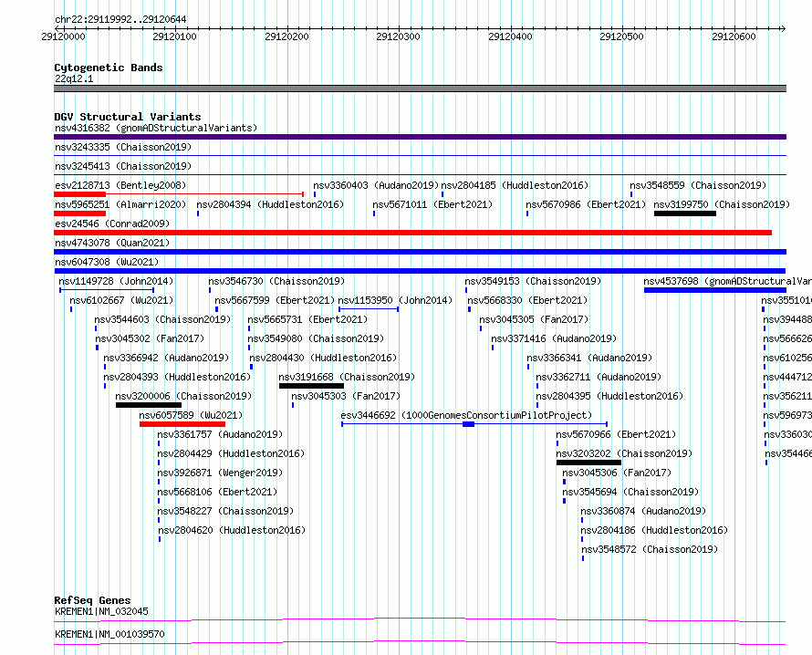Click the nsv2804186 (Huddleston2016) label
This screenshot has width=812, height=655.
(654, 530)
